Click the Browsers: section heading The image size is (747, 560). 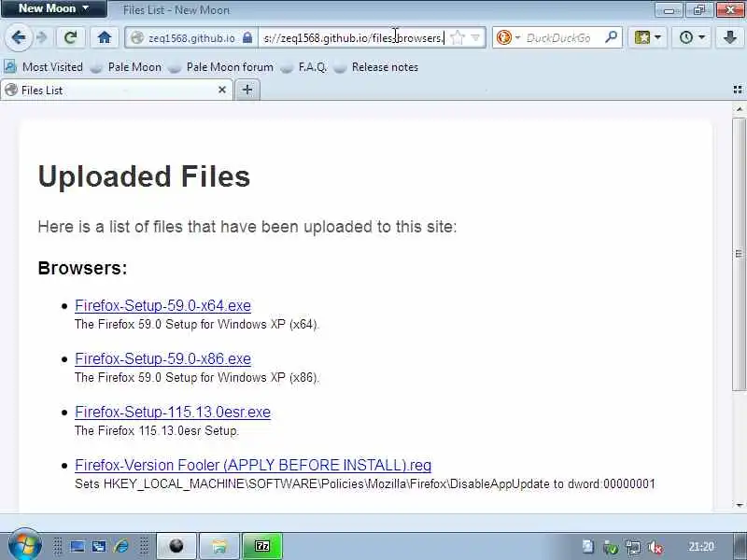coord(83,268)
